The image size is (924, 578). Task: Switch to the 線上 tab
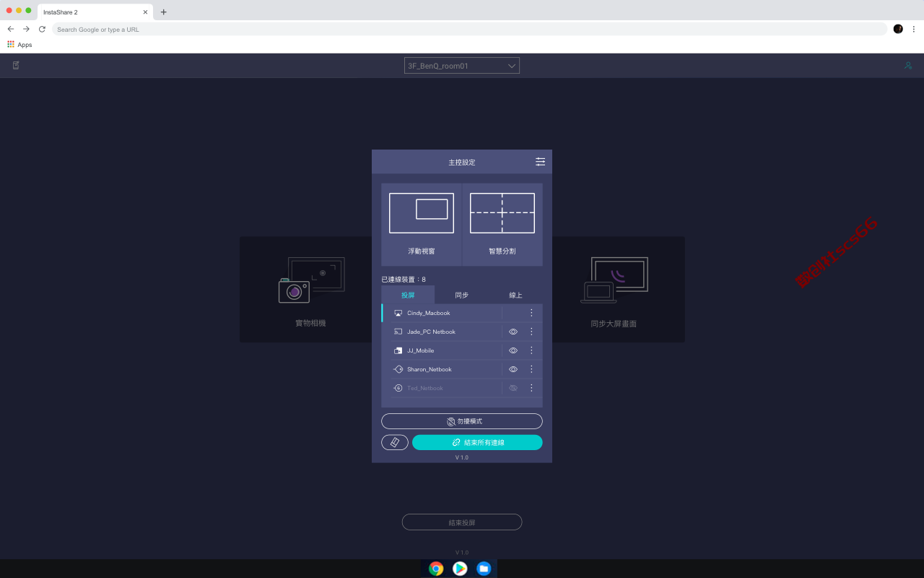(x=515, y=295)
